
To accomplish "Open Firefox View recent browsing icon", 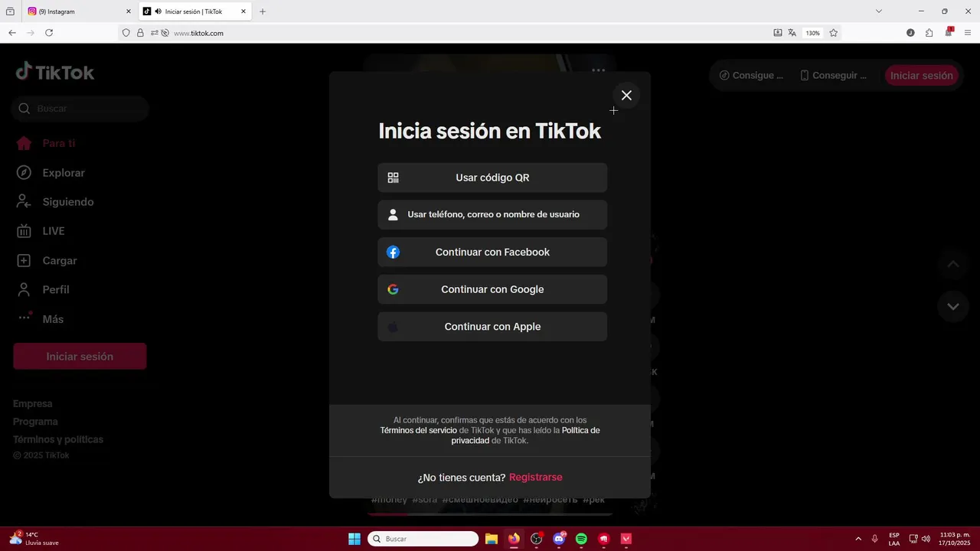I will point(10,11).
